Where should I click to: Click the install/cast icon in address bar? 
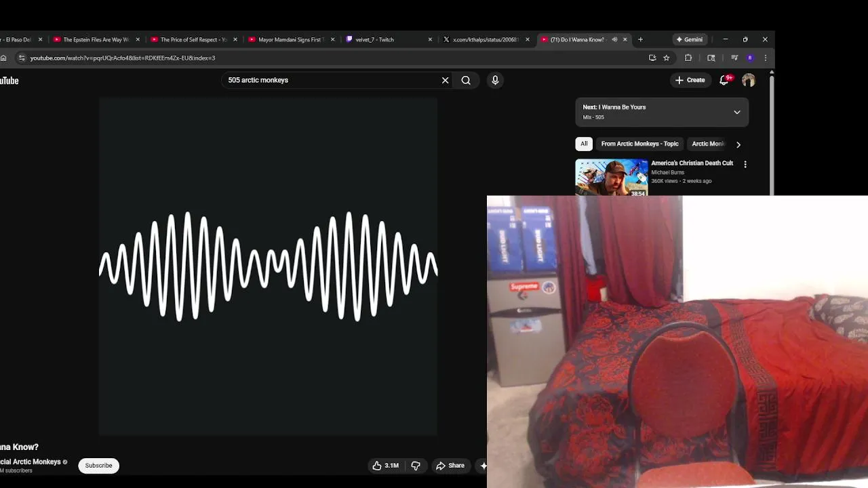point(652,58)
